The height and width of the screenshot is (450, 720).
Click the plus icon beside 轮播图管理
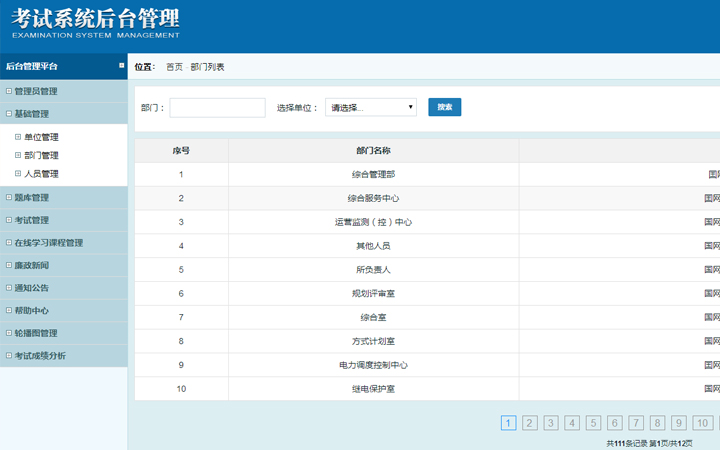point(8,333)
